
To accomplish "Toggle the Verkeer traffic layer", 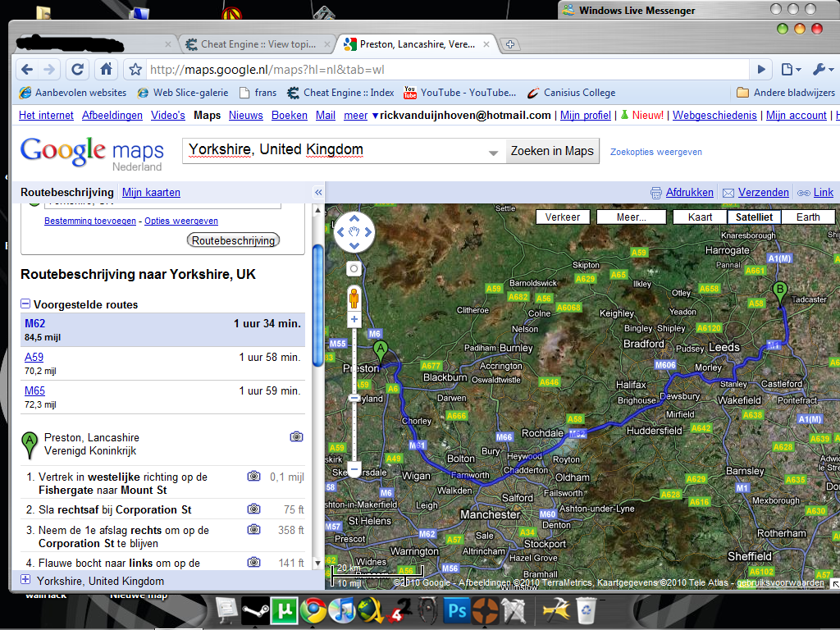I will (563, 217).
